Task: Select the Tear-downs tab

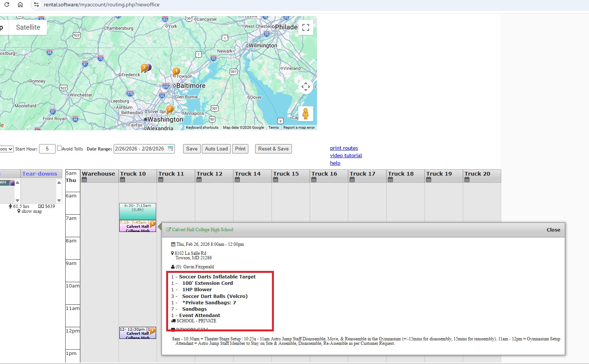Action: pos(40,174)
